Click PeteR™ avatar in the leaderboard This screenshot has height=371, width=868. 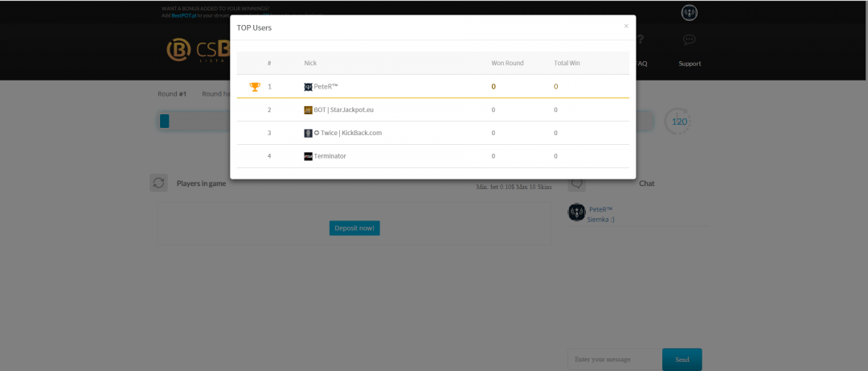(x=308, y=87)
